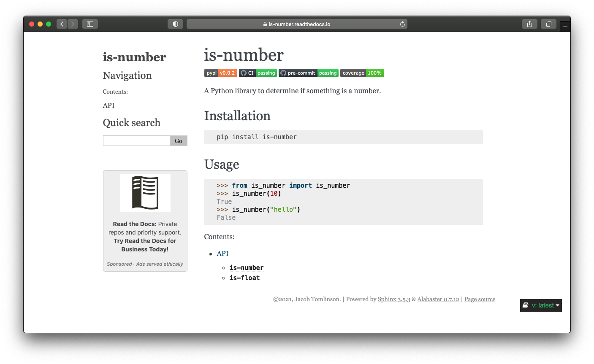
Task: Open the API link in sidebar navigation
Action: coord(108,105)
